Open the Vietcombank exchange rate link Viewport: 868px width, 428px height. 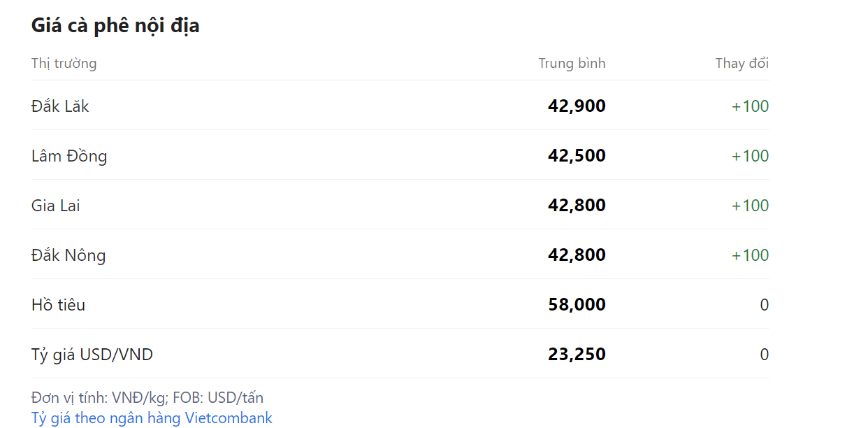(x=152, y=418)
